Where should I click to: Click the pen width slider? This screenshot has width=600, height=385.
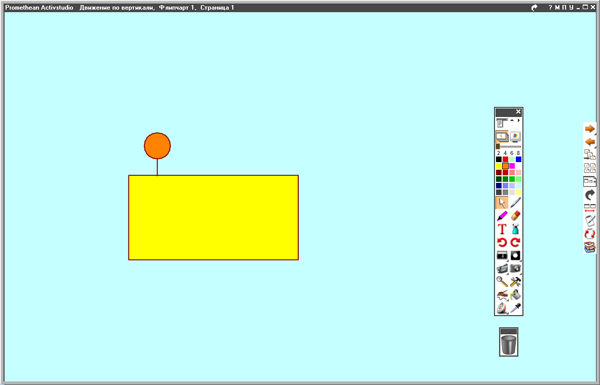(x=509, y=146)
